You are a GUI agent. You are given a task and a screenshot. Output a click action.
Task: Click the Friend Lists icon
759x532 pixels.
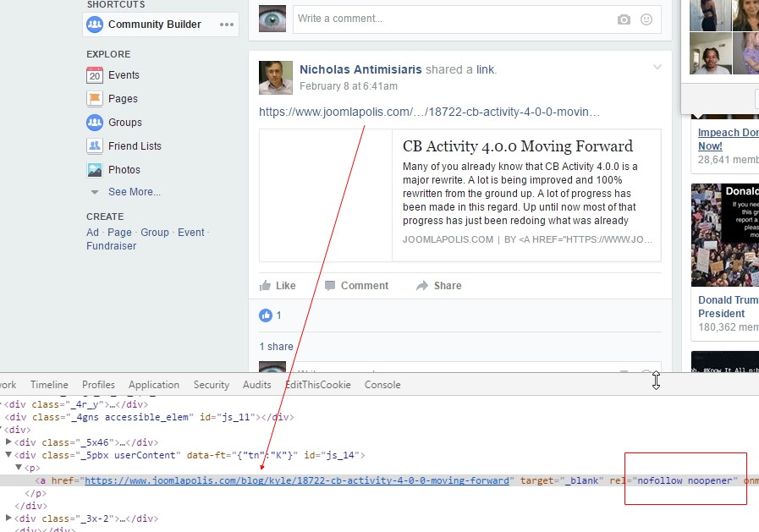95,145
